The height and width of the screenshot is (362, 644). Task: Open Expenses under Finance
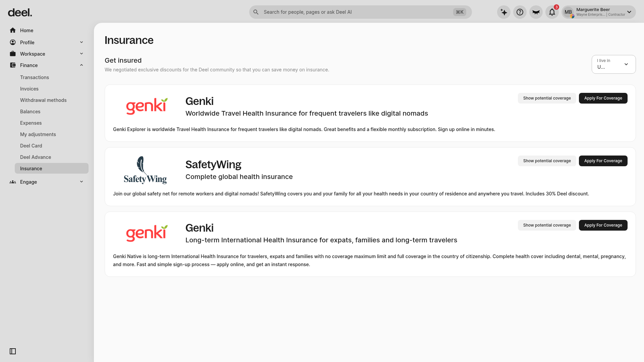[31, 123]
